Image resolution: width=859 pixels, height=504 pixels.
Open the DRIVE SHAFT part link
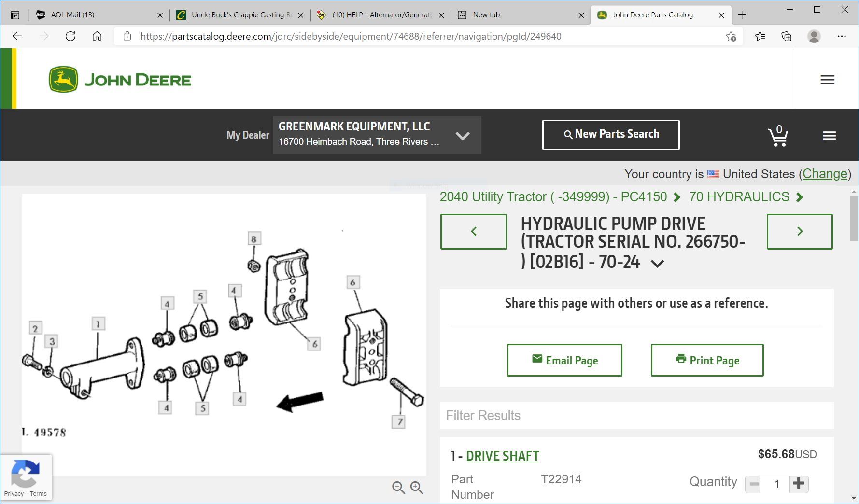[x=502, y=456]
